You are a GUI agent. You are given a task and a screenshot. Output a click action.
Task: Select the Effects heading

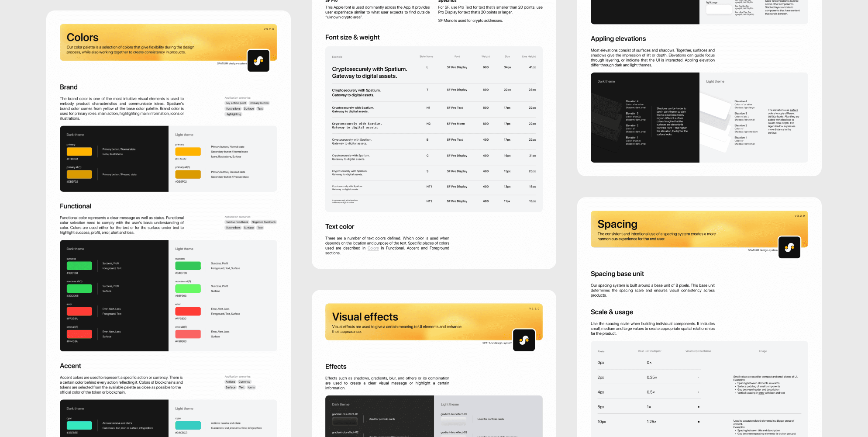point(336,367)
